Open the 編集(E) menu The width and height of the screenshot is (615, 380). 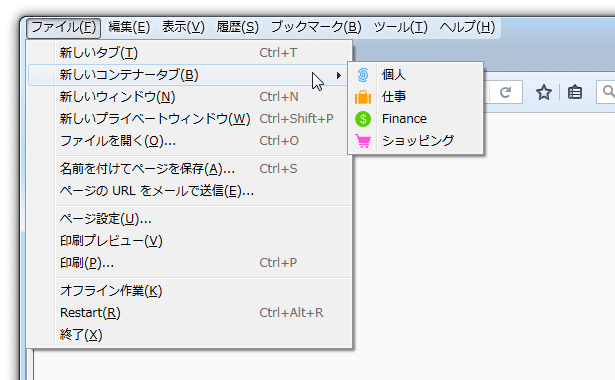coord(129,27)
